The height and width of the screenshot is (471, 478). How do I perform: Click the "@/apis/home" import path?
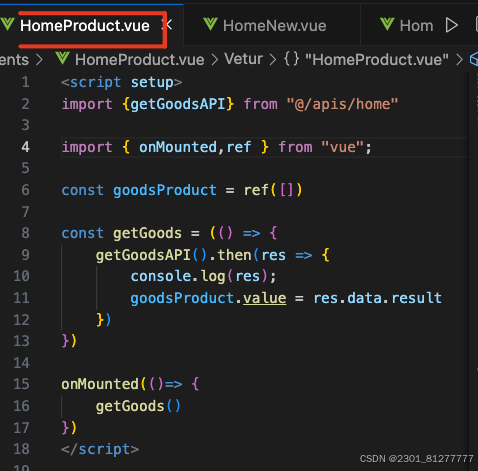[342, 104]
